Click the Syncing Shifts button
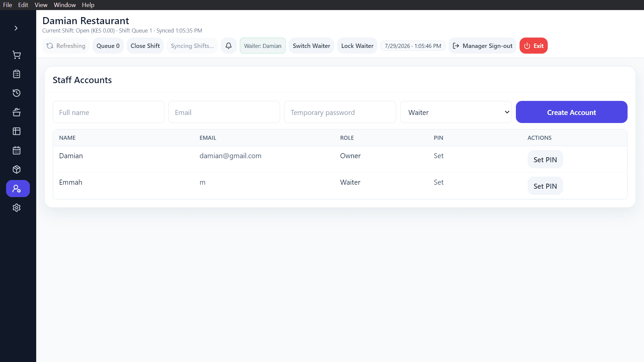The image size is (644, 362). [192, 46]
